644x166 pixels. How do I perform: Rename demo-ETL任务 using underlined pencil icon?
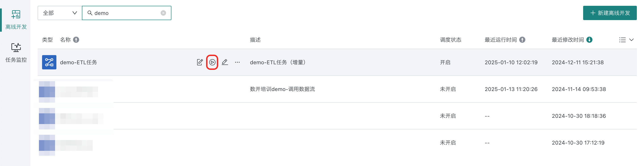tap(225, 62)
